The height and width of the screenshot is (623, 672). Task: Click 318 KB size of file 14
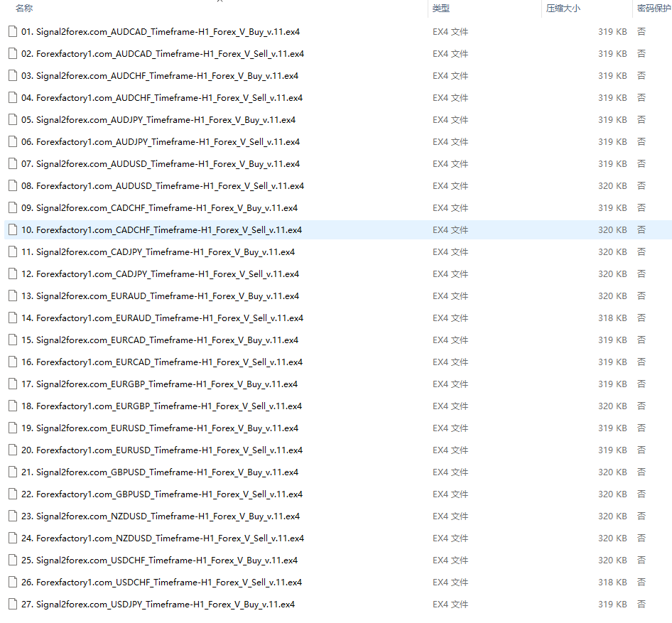click(612, 318)
